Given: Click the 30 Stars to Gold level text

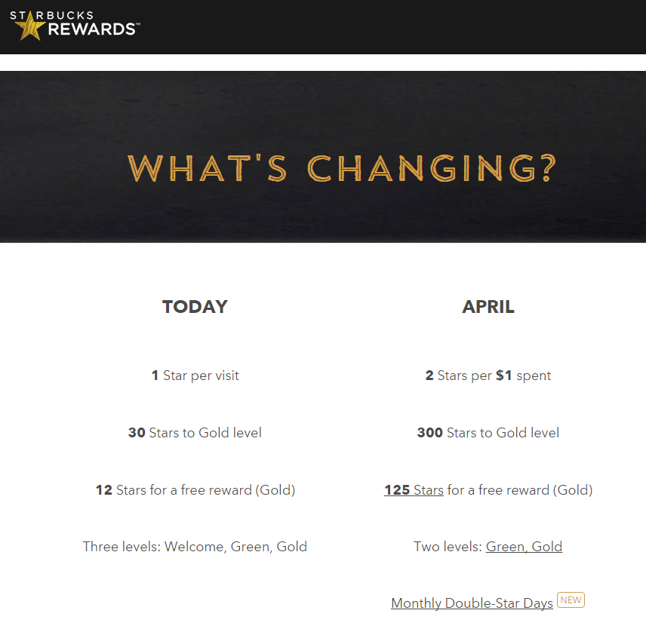Looking at the screenshot, I should [x=195, y=433].
